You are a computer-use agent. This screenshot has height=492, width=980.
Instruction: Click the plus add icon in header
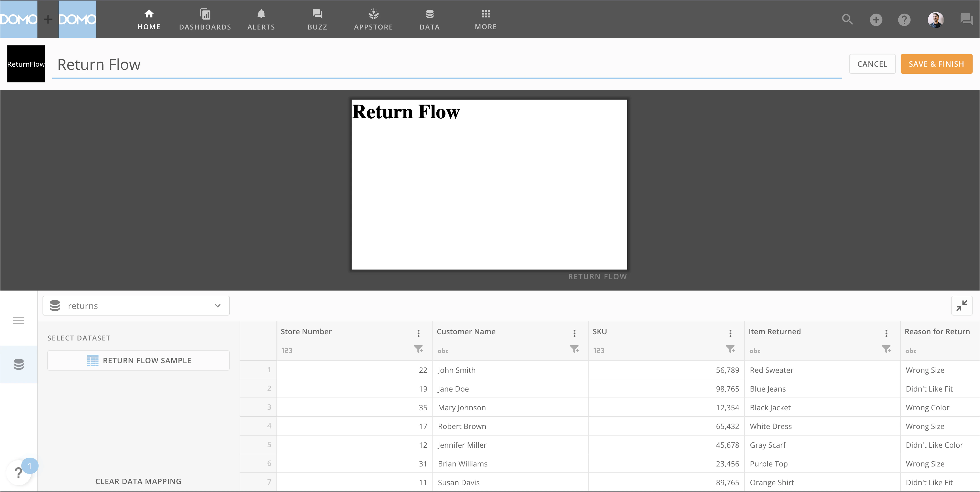pos(876,19)
